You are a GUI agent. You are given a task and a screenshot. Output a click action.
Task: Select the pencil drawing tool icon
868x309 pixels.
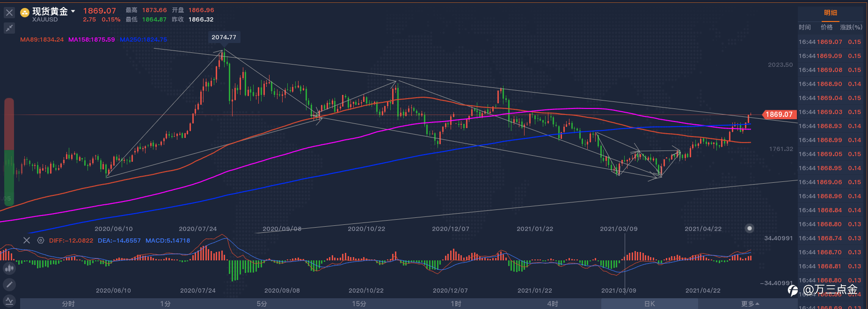click(x=9, y=285)
